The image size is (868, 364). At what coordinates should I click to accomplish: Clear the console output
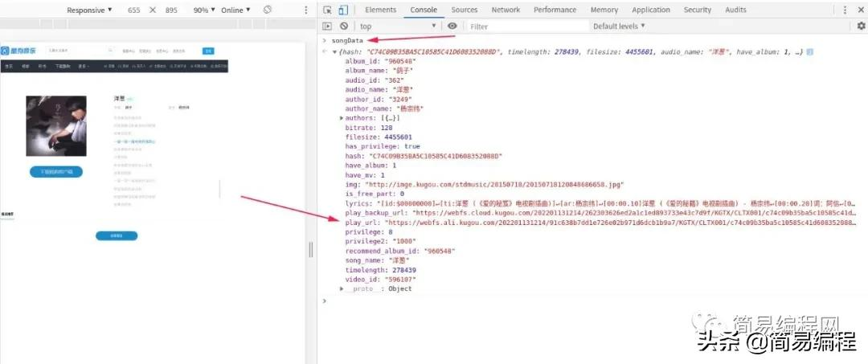tap(344, 26)
